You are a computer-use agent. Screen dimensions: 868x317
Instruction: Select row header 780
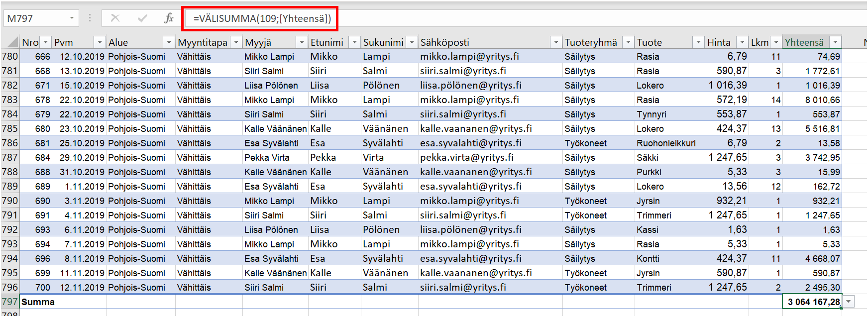[10, 56]
